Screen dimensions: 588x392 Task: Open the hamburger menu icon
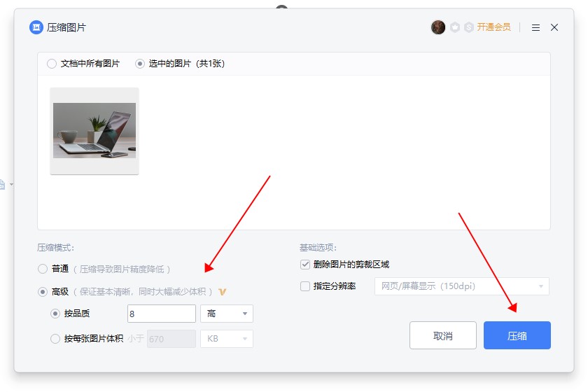click(535, 27)
